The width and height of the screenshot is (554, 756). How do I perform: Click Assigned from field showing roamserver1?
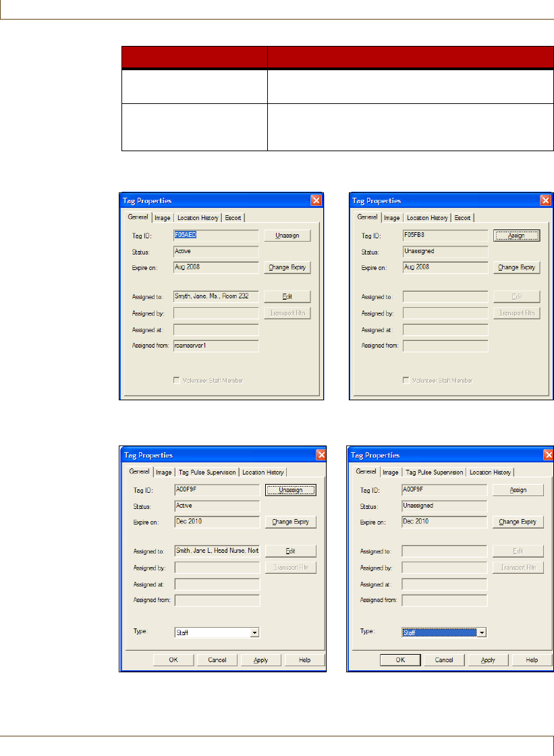pyautogui.click(x=216, y=346)
